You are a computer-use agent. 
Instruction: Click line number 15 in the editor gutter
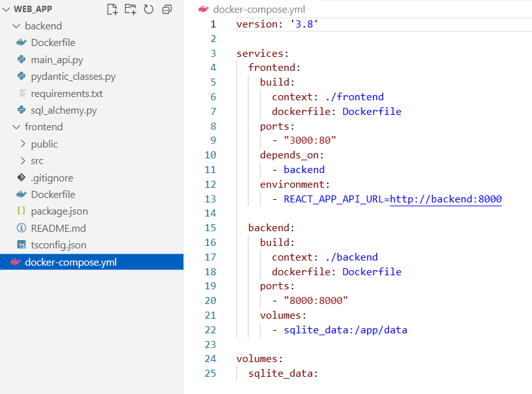[210, 227]
